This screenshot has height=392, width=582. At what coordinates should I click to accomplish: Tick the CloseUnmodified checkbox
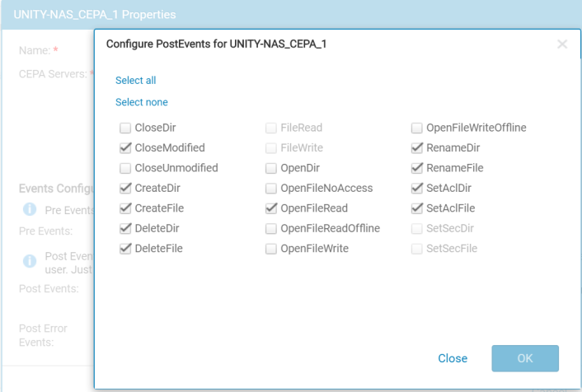(125, 168)
